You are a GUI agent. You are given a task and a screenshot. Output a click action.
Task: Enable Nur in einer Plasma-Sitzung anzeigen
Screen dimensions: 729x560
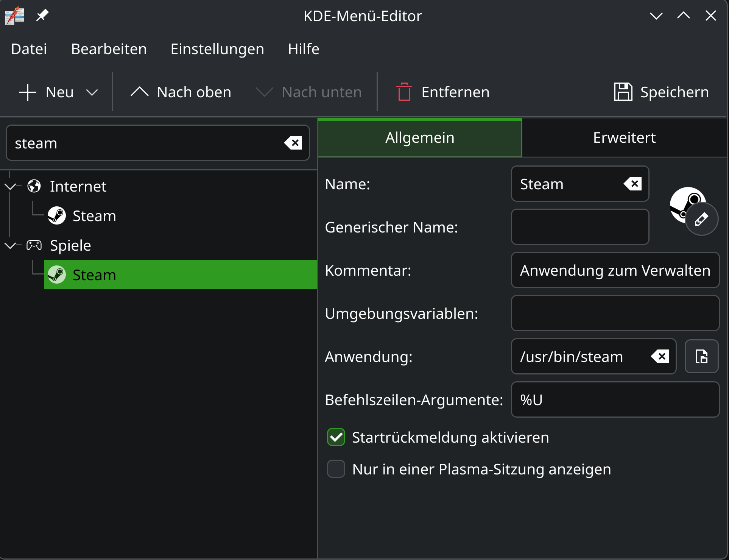coord(336,469)
